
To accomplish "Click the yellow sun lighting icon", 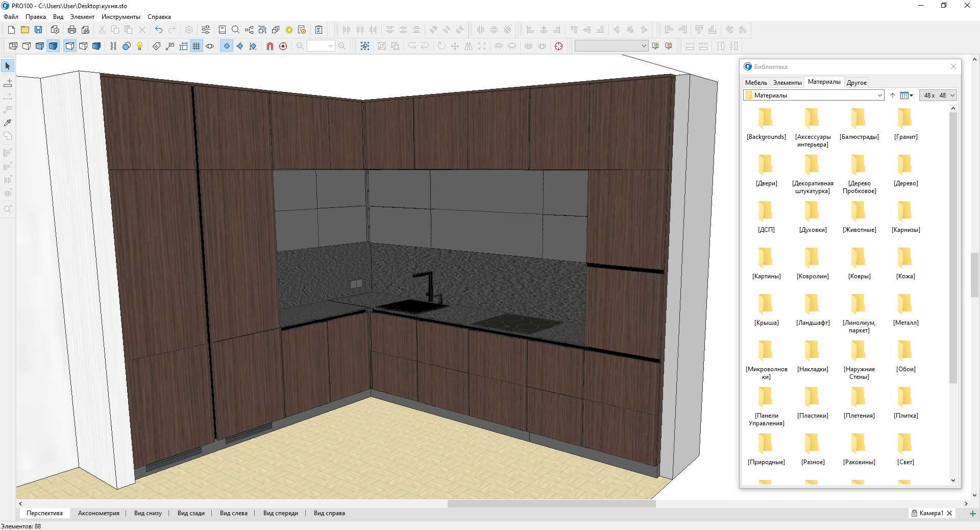I will 289,30.
